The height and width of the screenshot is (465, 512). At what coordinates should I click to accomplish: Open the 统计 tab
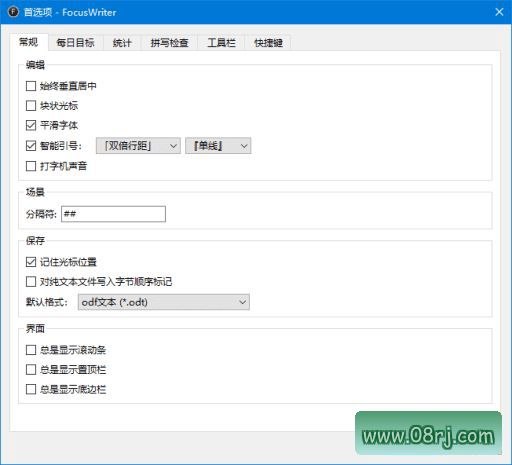122,43
